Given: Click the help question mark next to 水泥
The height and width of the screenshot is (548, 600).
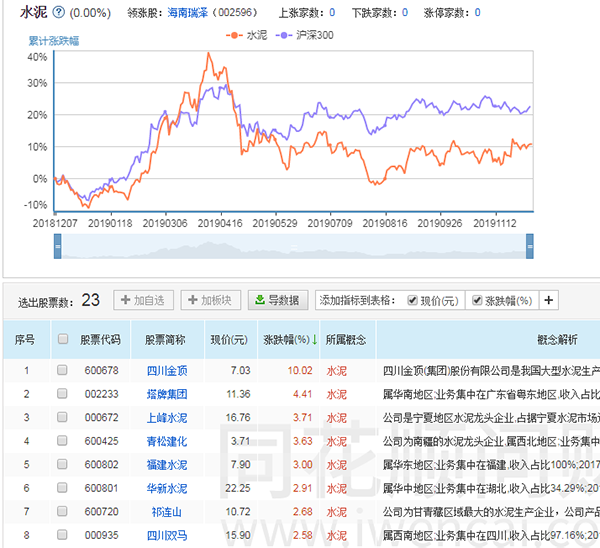Looking at the screenshot, I should 58,13.
